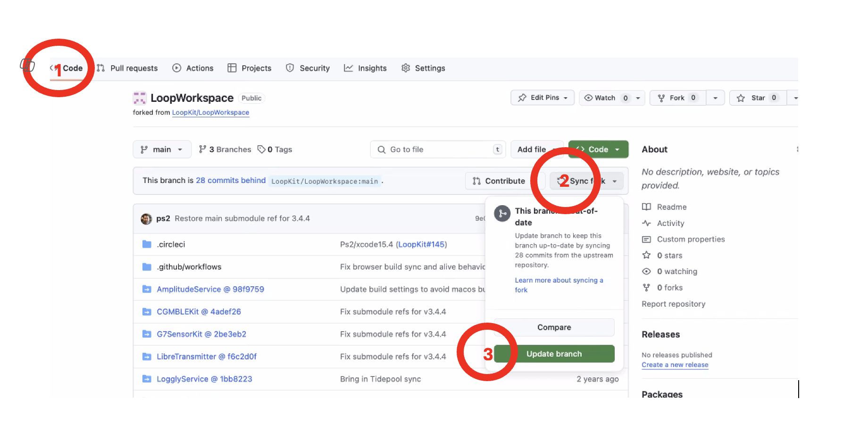Open Learn more about syncing a fork
The image size is (868, 433).
559,285
